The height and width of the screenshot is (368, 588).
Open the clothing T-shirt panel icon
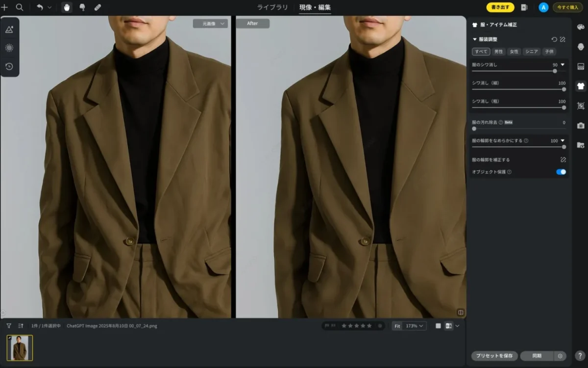point(581,86)
